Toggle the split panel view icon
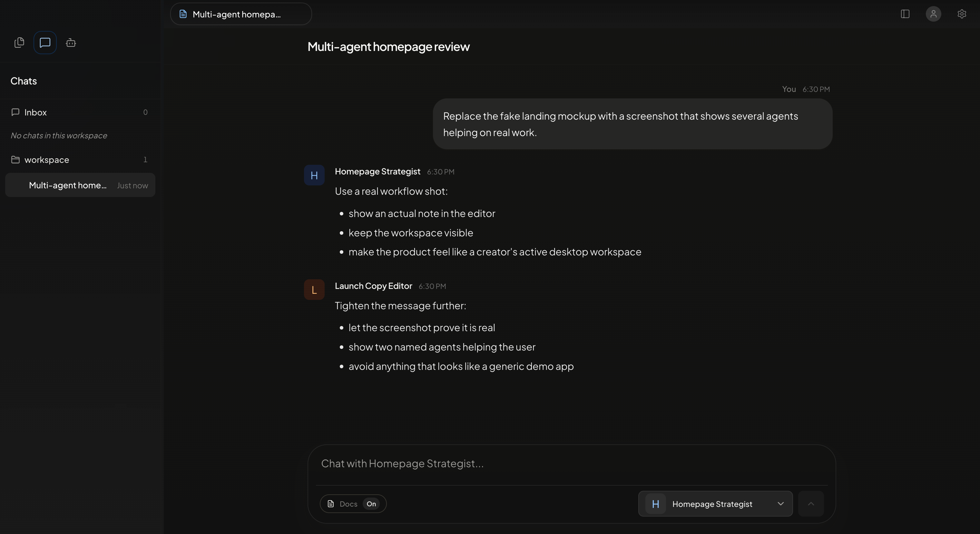The image size is (980, 534). point(905,14)
